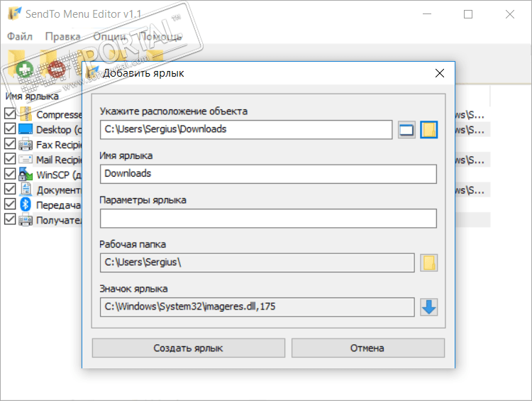This screenshot has width=532, height=401.
Task: Open the Файл menu
Action: [x=20, y=36]
